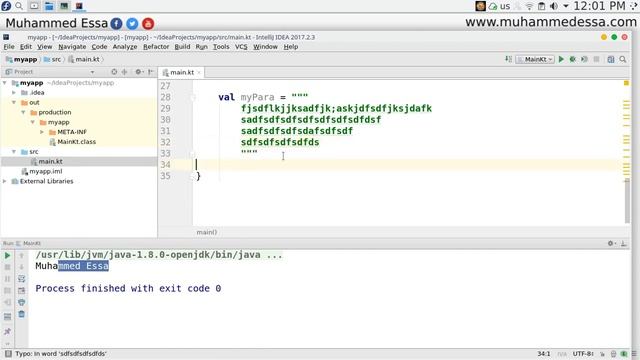Open the MainKt run configuration dropdown
Screen dimensions: 640x360
click(535, 59)
